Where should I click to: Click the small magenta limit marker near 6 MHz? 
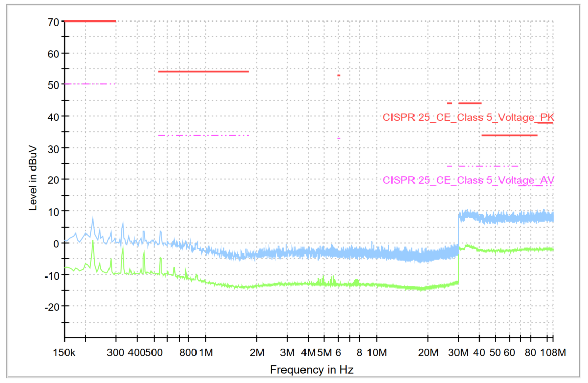339,138
